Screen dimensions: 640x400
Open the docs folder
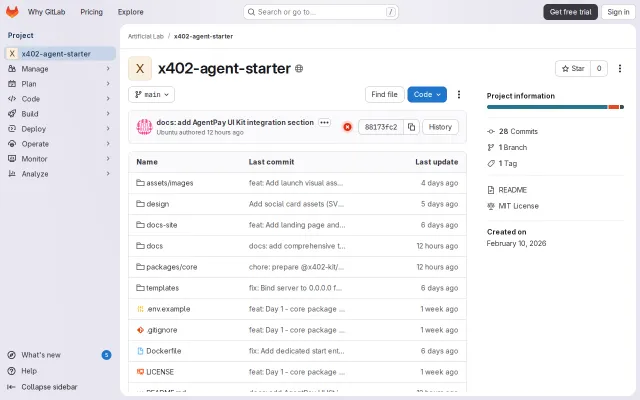pos(154,246)
